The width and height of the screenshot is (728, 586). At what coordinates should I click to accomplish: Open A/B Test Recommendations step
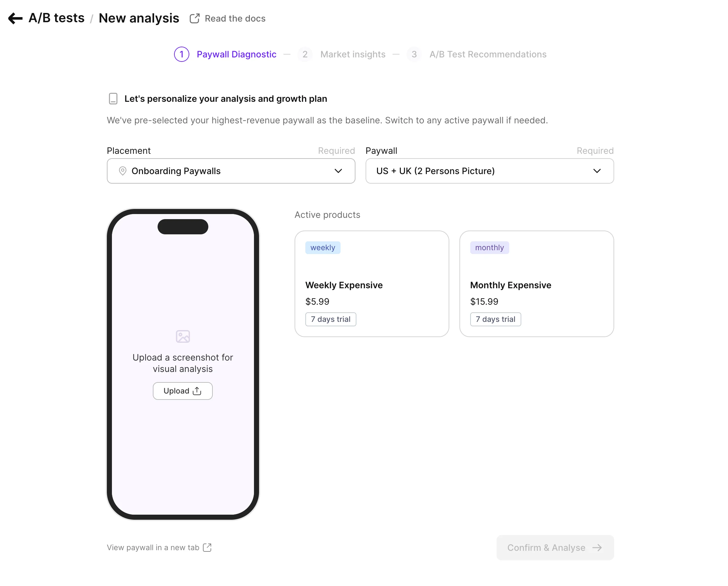488,54
